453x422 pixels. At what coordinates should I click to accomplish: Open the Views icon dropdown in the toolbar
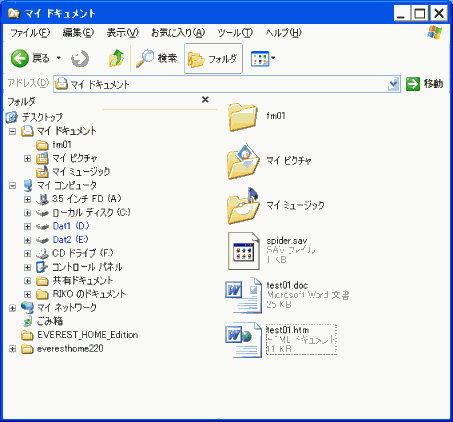click(263, 59)
